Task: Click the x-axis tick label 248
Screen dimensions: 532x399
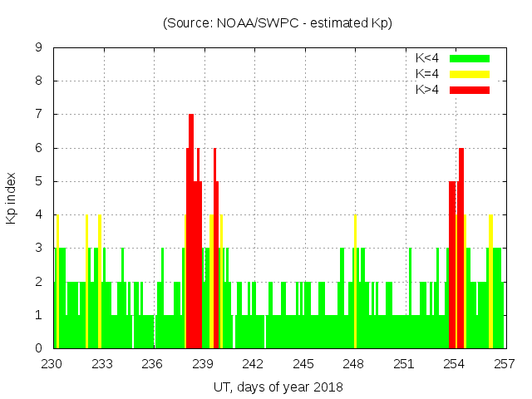Action: [353, 364]
